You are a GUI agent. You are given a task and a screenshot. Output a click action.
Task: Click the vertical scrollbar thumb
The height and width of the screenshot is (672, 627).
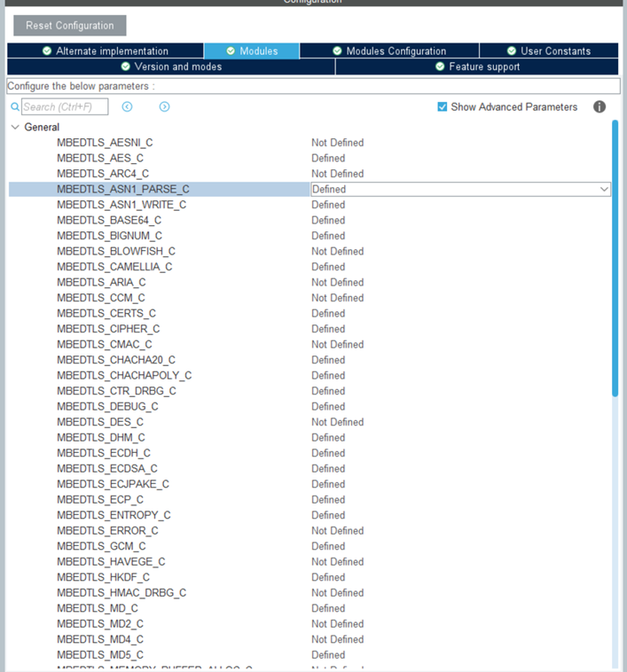(615, 259)
